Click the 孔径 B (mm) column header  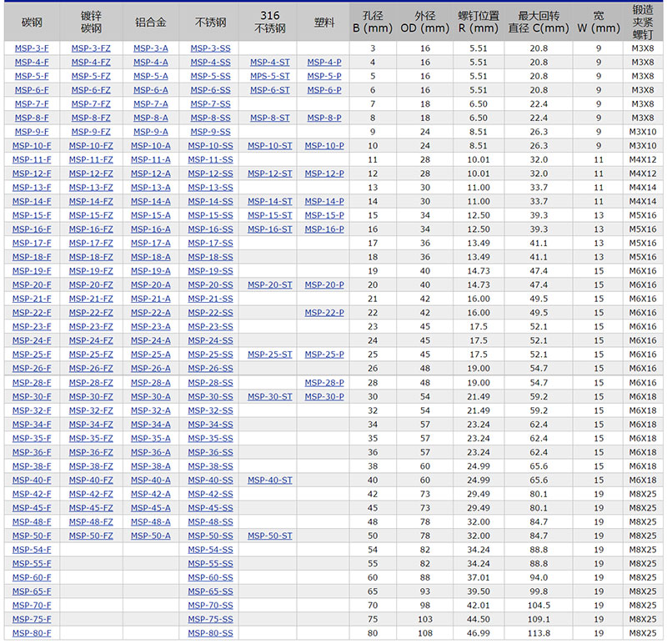373,23
